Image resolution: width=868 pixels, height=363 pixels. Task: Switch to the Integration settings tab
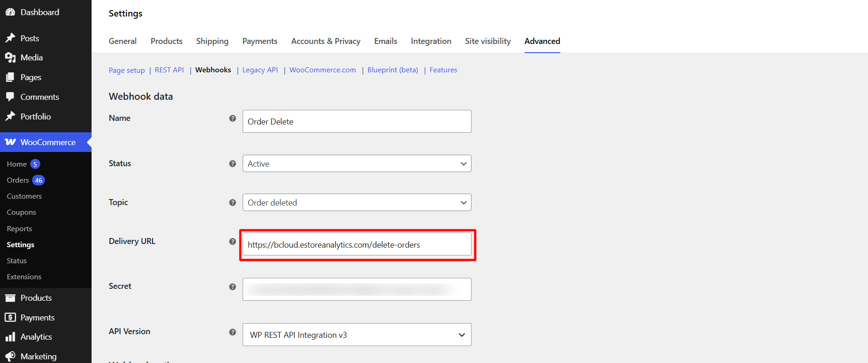click(431, 41)
